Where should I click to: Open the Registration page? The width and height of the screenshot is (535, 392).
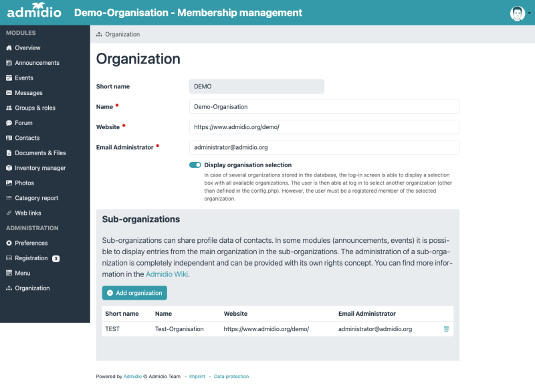coord(31,258)
